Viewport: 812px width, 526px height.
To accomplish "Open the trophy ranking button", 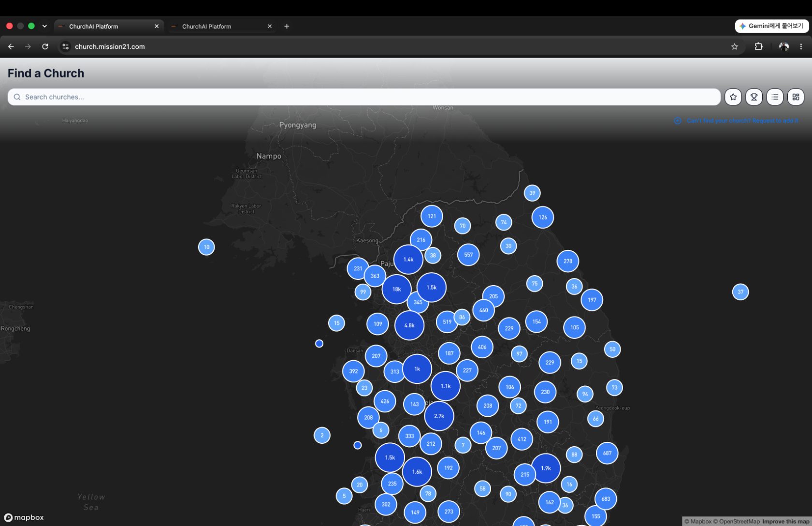I will 754,97.
